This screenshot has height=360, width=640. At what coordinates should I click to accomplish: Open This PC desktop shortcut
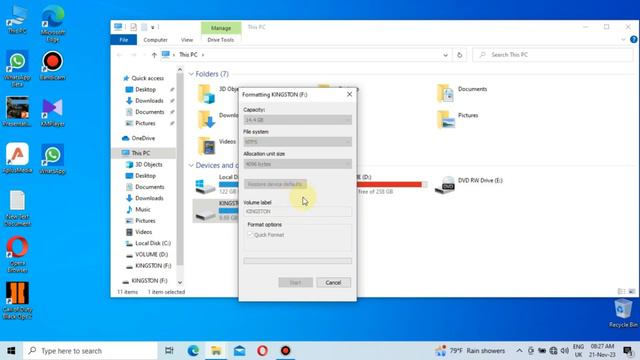tap(17, 20)
